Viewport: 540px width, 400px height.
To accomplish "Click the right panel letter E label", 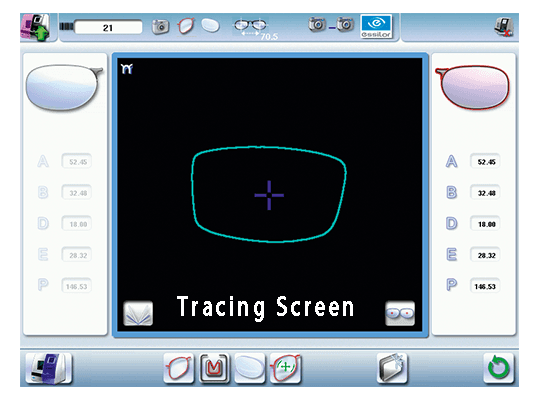I will (x=451, y=255).
